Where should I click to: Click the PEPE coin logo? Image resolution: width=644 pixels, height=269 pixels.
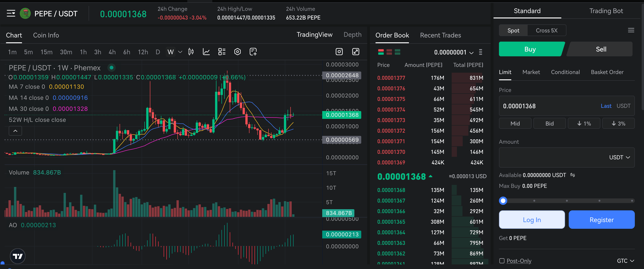tap(25, 14)
